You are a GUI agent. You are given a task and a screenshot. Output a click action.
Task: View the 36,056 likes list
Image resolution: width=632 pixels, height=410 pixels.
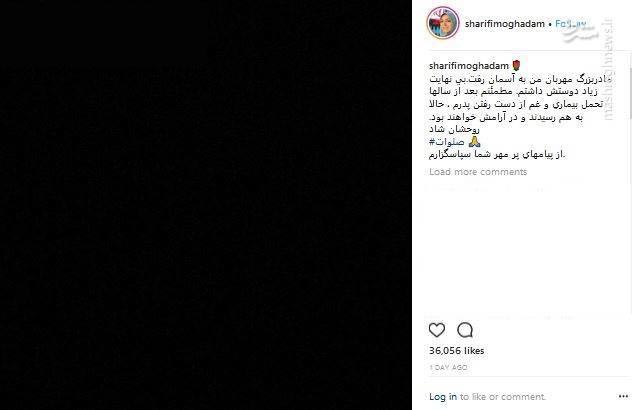pyautogui.click(x=457, y=351)
